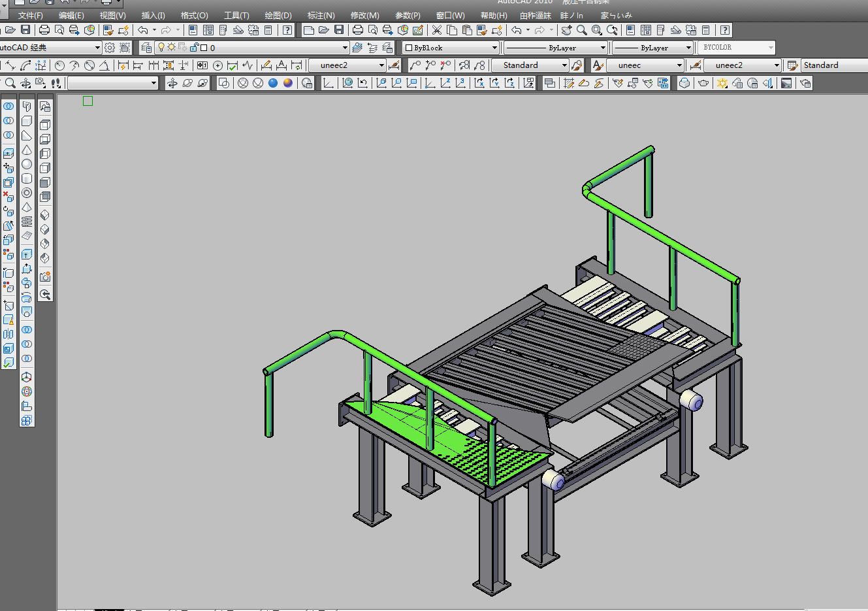Screen dimensions: 868x611
Task: Click the Create Camera icon
Action: (x=45, y=277)
